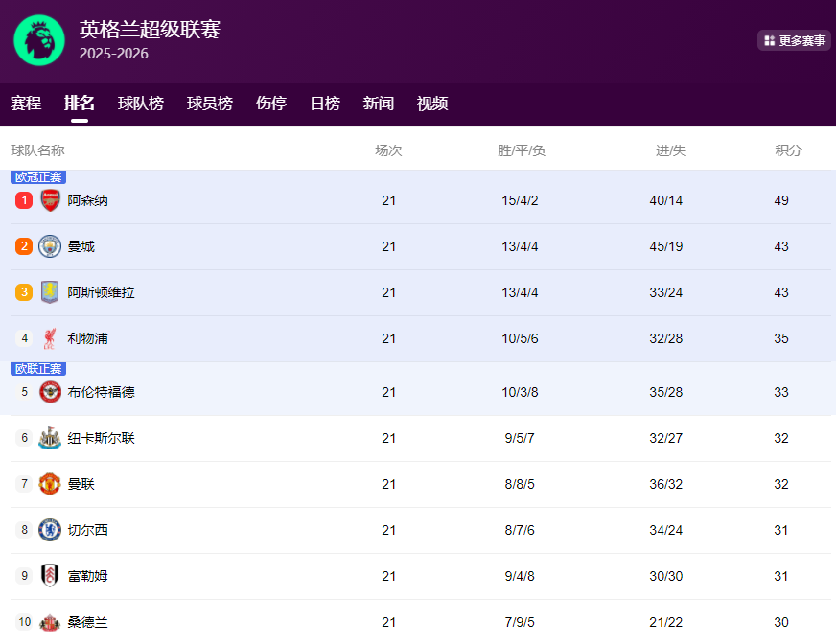This screenshot has height=644, width=836.
Task: Click the rank 6 number badge
Action: pyautogui.click(x=24, y=438)
